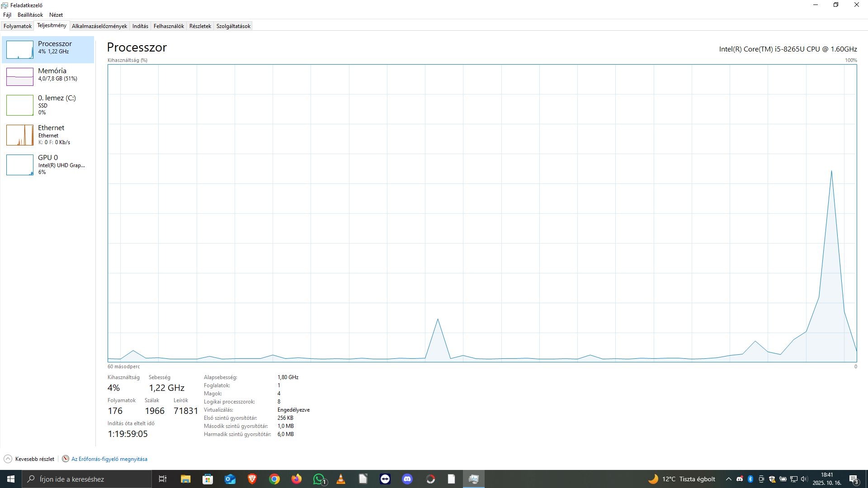This screenshot has height=488, width=868.
Task: Switch to the Részletek tab
Action: (200, 26)
